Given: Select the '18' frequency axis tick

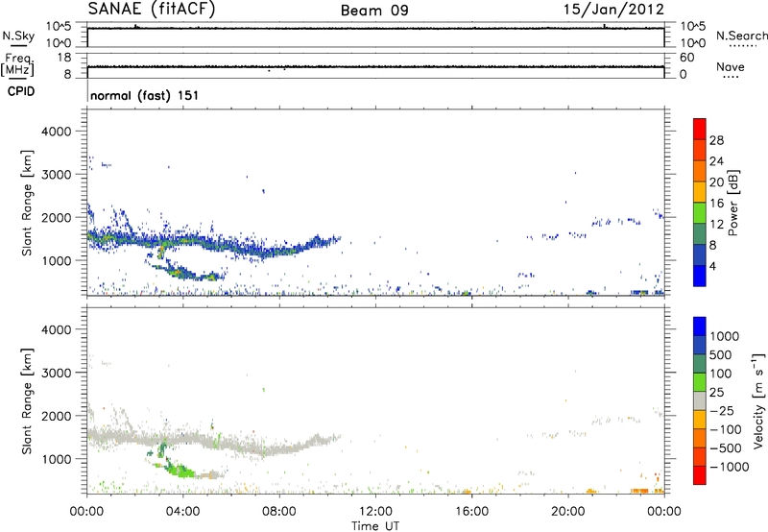Looking at the screenshot, I should pyautogui.click(x=63, y=58).
